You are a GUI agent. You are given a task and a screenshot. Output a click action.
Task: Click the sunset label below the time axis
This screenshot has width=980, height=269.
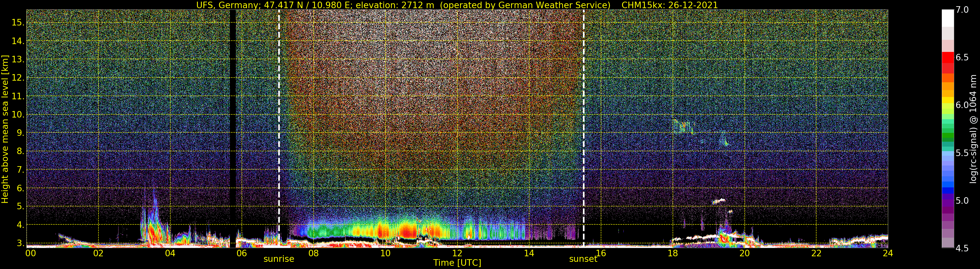point(583,259)
